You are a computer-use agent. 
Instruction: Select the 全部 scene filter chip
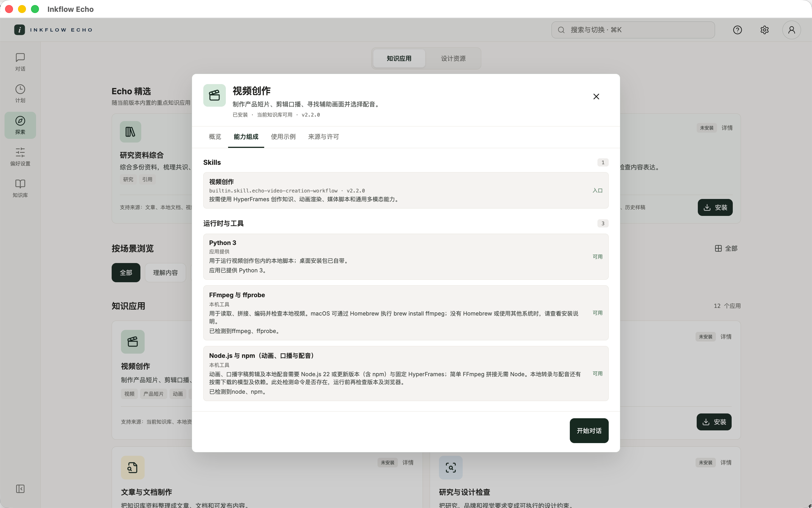tap(126, 272)
